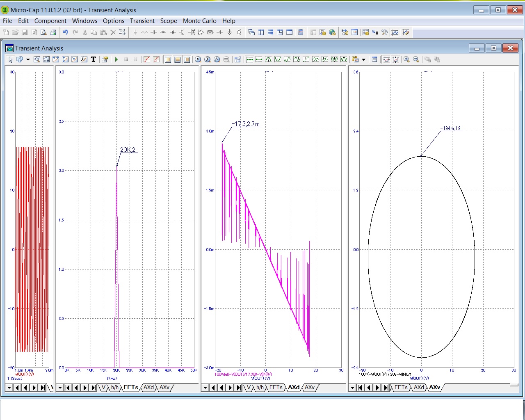Expand the dropdown arrow beside the clipboard icon
This screenshot has height=420, width=525.
pyautogui.click(x=363, y=59)
